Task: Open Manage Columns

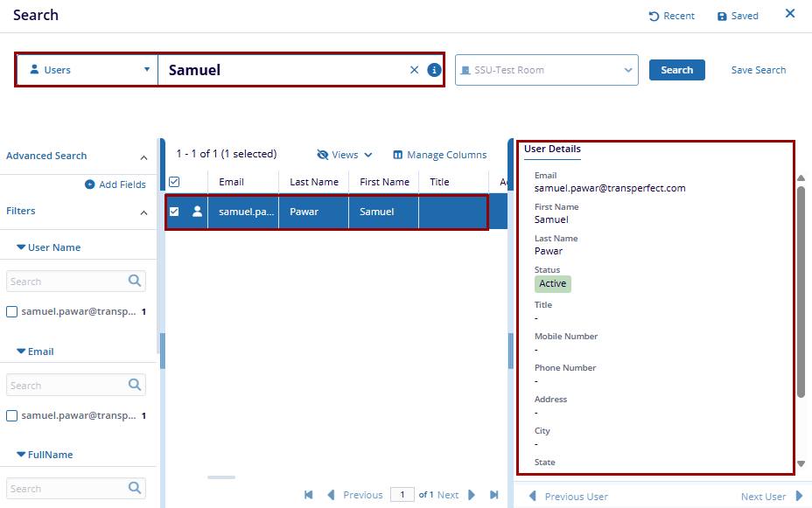Action: pyautogui.click(x=439, y=155)
